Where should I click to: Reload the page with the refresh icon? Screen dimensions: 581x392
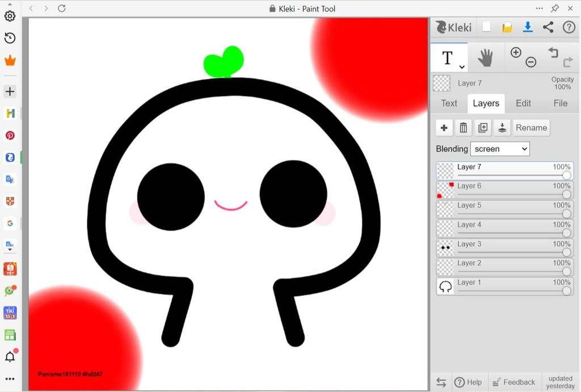coord(62,8)
